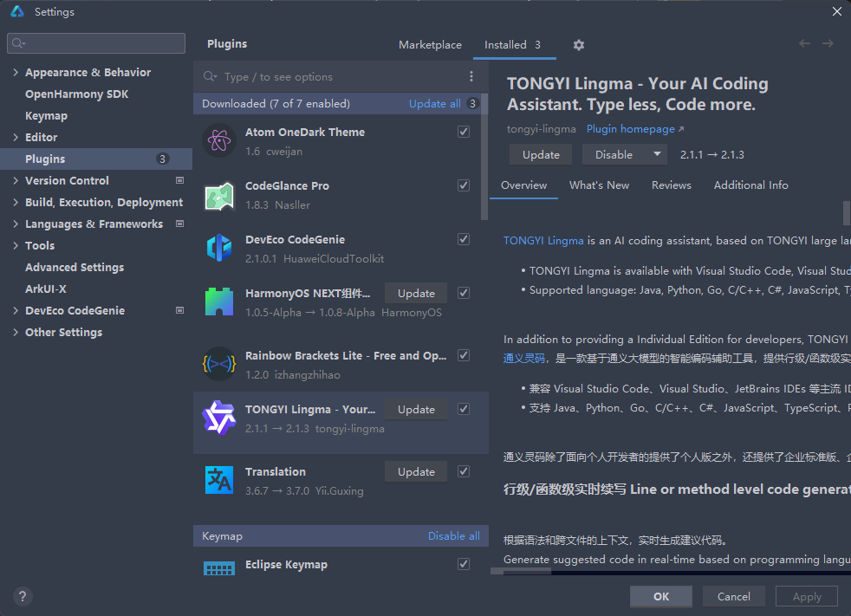The image size is (851, 616).
Task: Click Disable all for Keymap plugins
Action: 454,535
